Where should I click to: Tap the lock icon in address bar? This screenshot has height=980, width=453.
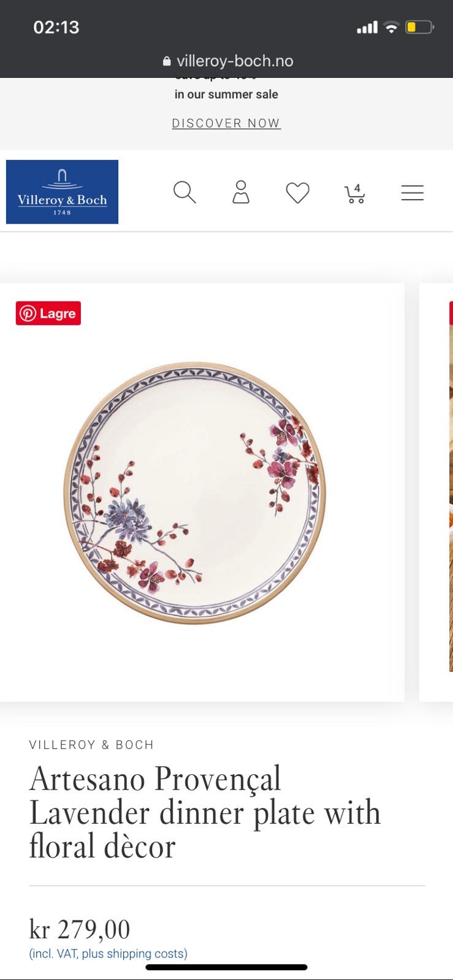167,61
